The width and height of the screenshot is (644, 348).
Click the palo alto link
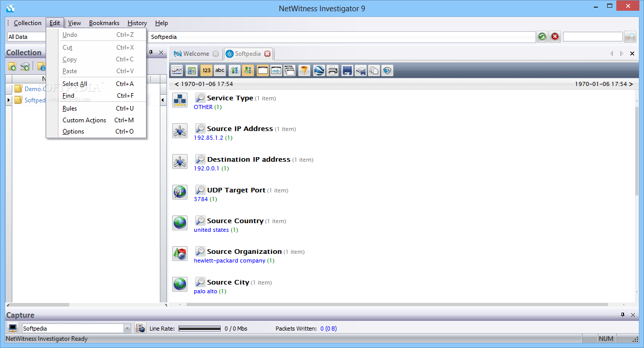click(205, 291)
